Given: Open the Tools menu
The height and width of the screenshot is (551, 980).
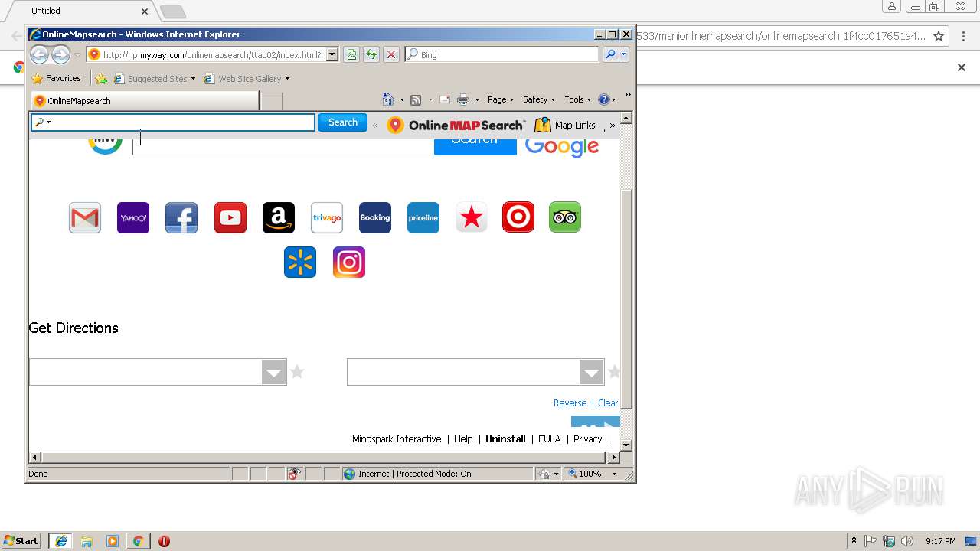Looking at the screenshot, I should 578,99.
